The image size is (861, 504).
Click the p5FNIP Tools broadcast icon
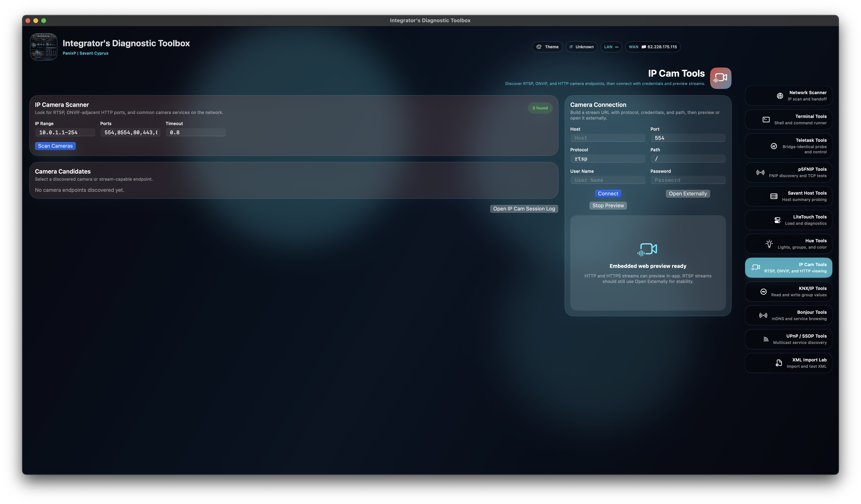760,173
